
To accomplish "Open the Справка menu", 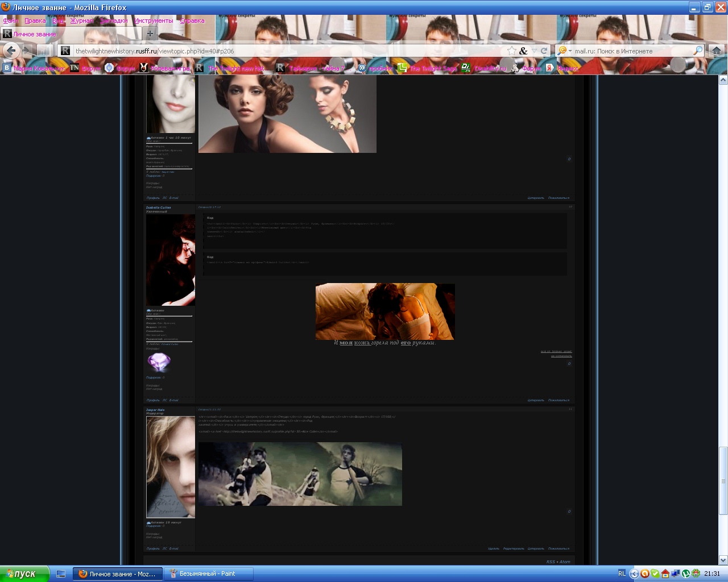I will click(192, 20).
